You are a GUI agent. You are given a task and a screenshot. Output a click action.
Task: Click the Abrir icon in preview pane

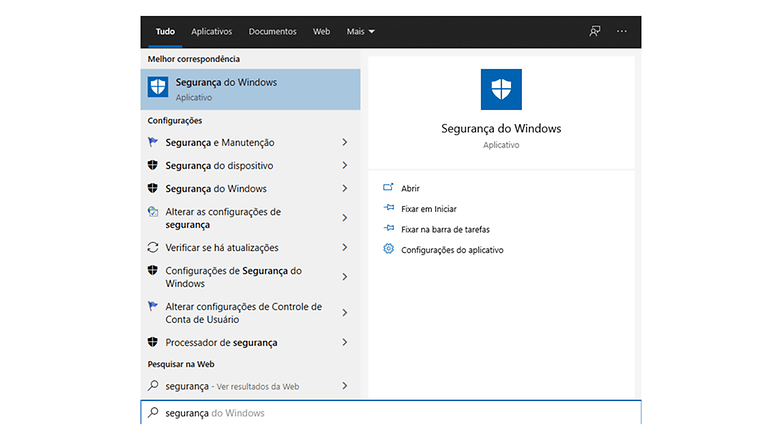pyautogui.click(x=388, y=188)
